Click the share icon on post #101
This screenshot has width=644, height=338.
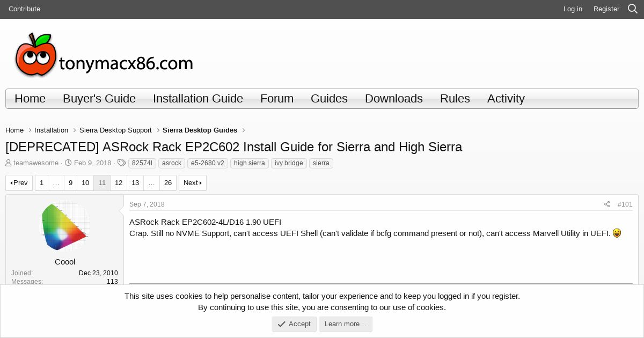pyautogui.click(x=607, y=204)
